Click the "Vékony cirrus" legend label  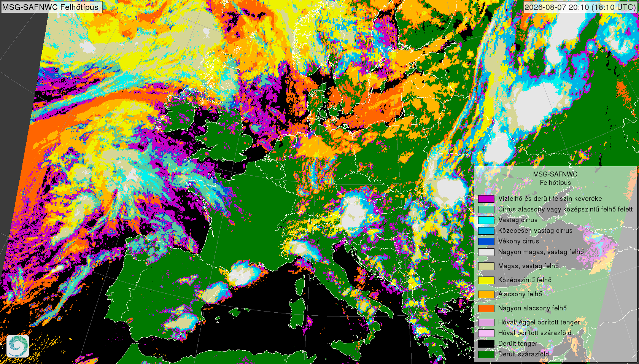coord(518,241)
